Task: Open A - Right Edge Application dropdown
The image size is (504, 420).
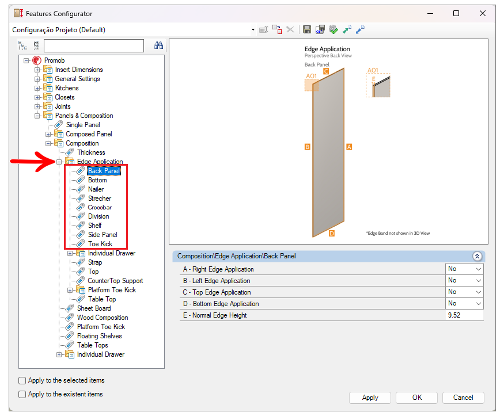Action: [478, 269]
